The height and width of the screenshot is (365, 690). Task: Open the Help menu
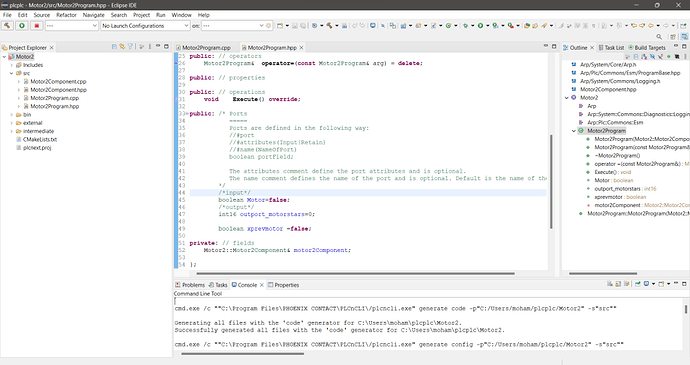pyautogui.click(x=203, y=15)
